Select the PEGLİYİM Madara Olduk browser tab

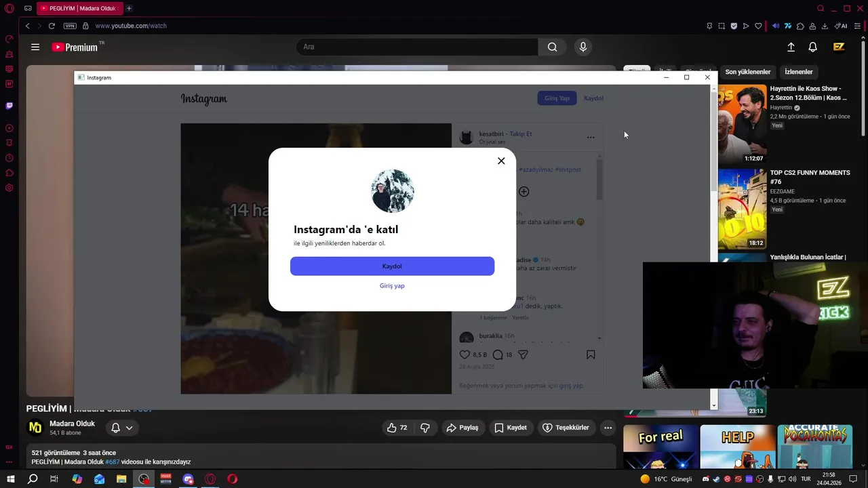[80, 8]
